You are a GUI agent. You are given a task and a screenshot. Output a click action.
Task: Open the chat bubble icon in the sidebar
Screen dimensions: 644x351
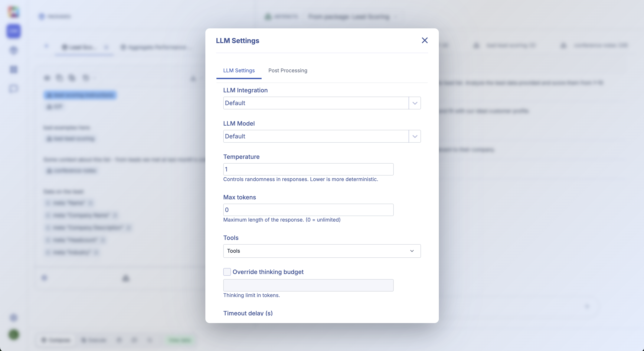14,88
